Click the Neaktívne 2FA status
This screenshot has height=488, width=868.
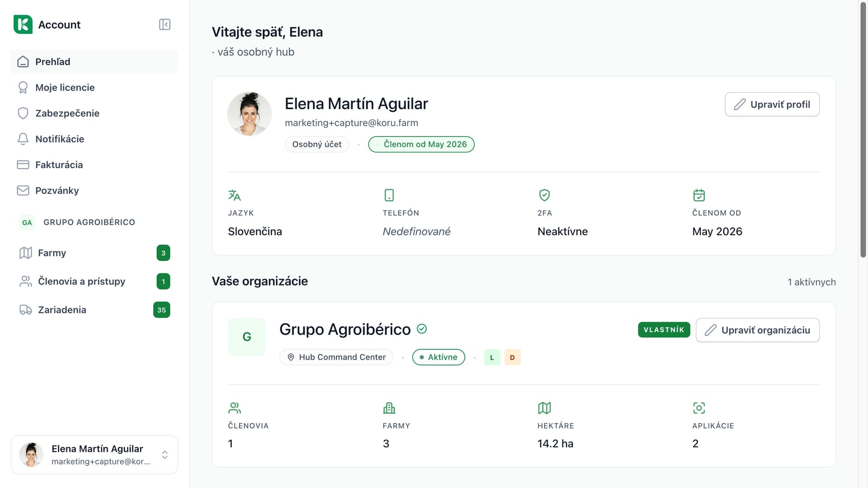pos(562,231)
